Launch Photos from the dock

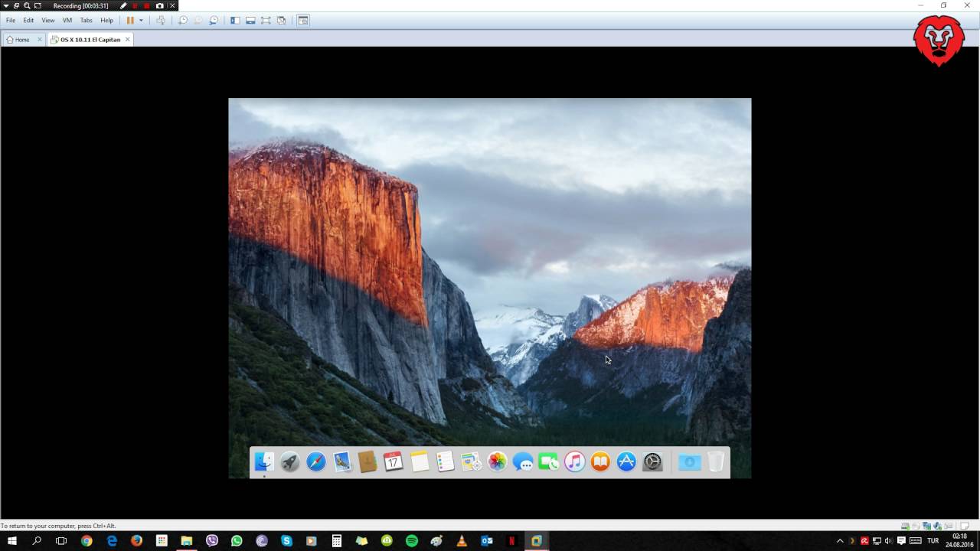click(x=498, y=461)
